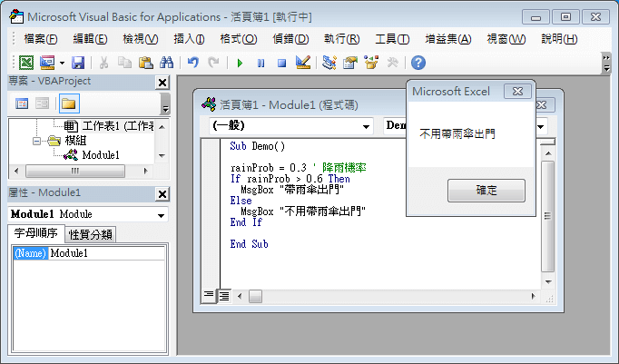Open the 偵錯(D) menu
Viewport: 619px width, 364px height.
290,39
